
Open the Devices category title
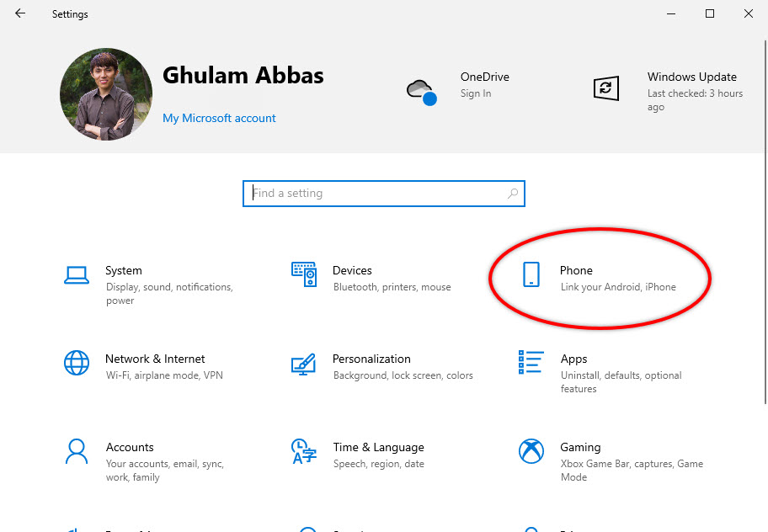tap(352, 270)
